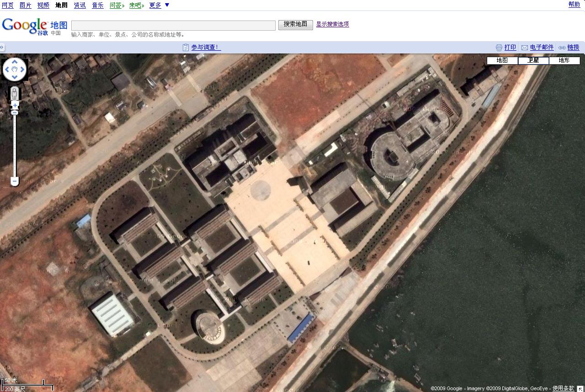The height and width of the screenshot is (392, 585).
Task: Pan the map up with the arrow
Action: [x=15, y=62]
